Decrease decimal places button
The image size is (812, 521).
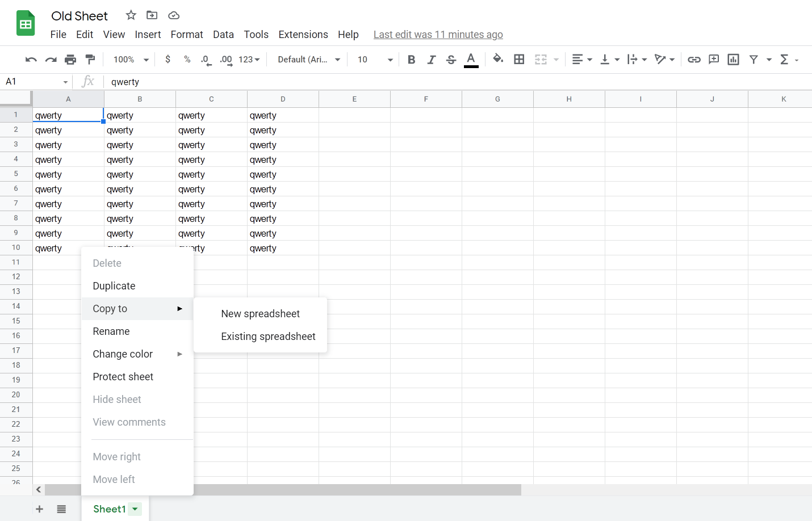coord(207,60)
